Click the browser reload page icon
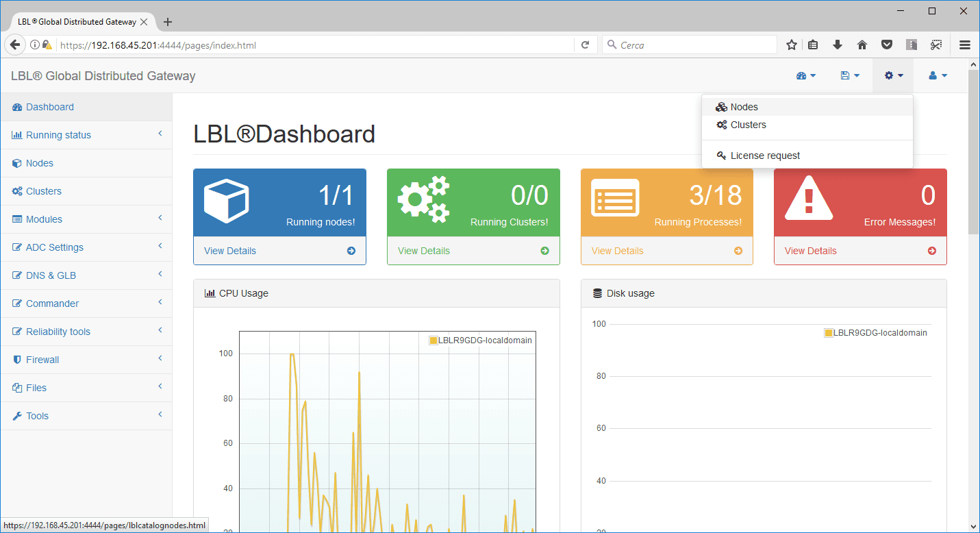Screen dimensions: 980x533 tap(585, 45)
